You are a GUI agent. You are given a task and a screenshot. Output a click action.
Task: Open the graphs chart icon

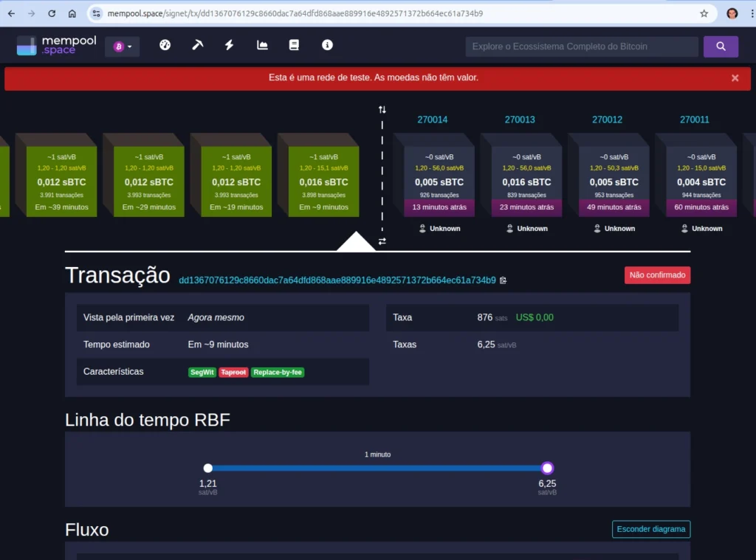261,45
